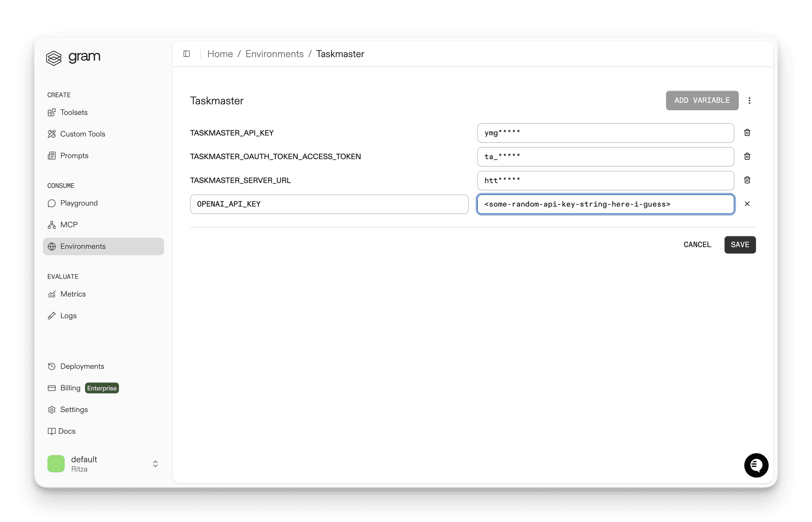Click the Prompts icon under Create
This screenshot has height=522, width=812.
tap(52, 155)
